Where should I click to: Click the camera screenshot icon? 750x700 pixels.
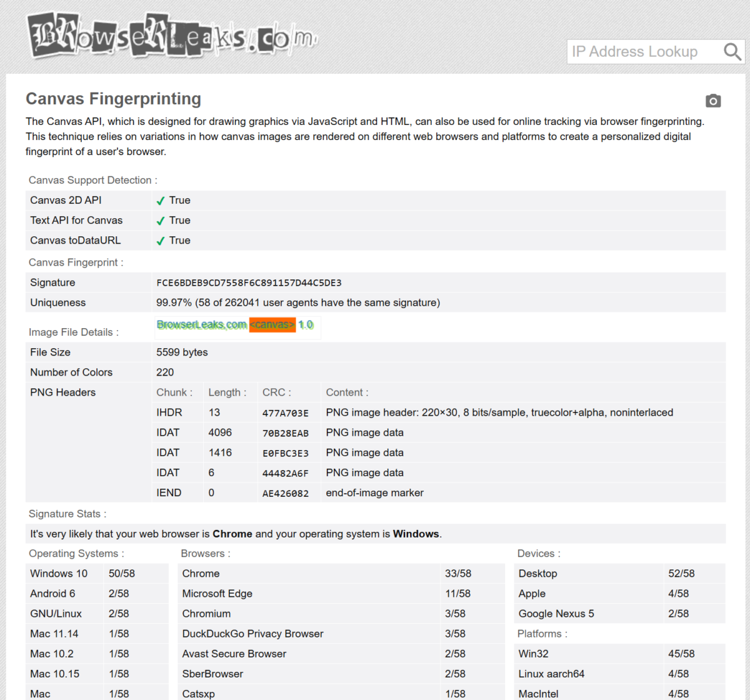(x=713, y=101)
